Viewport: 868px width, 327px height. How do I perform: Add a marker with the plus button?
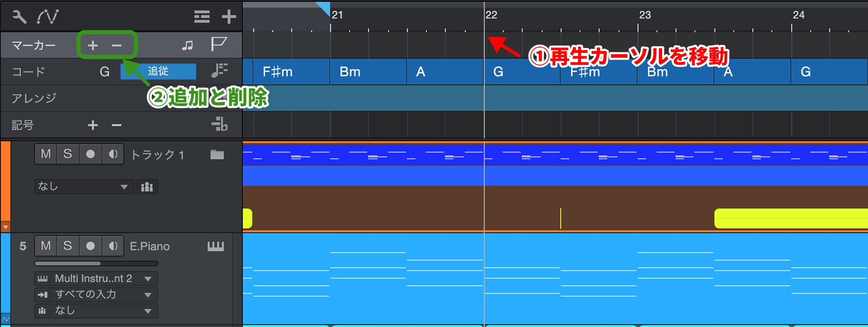coord(93,45)
